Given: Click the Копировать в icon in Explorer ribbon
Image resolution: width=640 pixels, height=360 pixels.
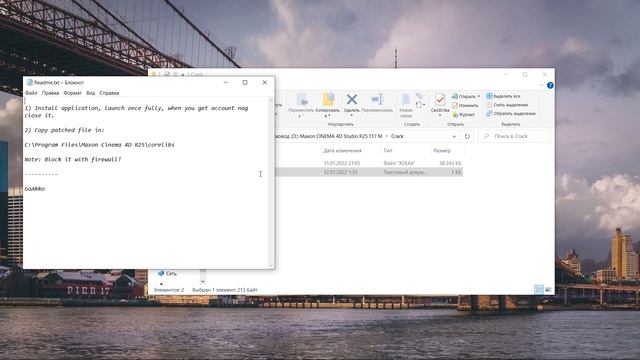Looking at the screenshot, I should point(328,100).
